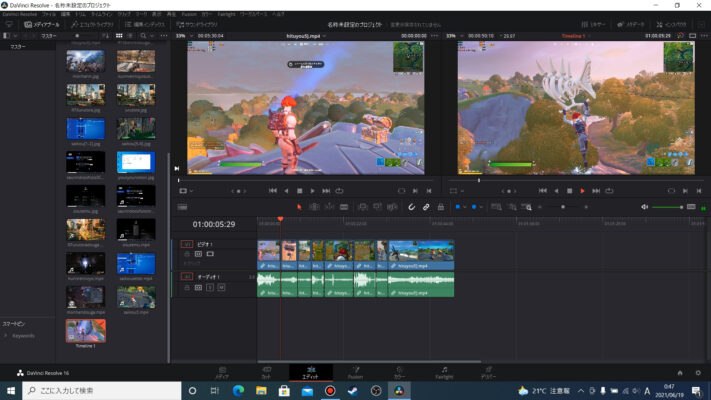Open the タイムライン menu
This screenshot has width=711, height=400.
click(102, 15)
